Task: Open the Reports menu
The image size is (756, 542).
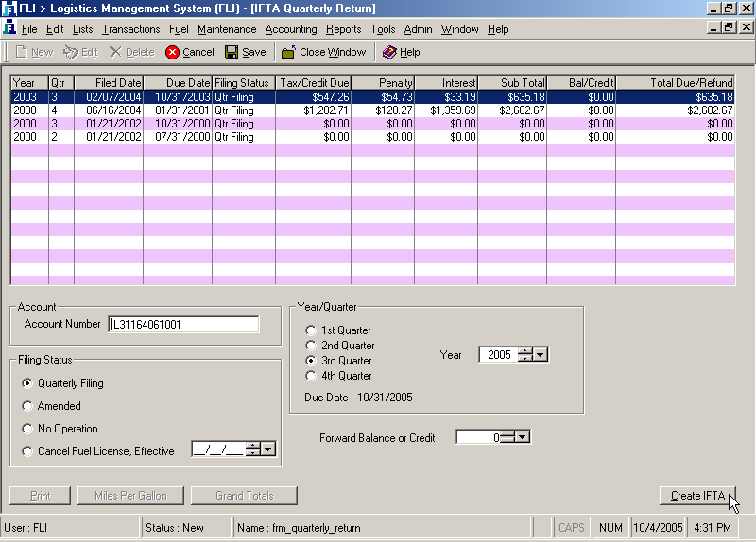Action: click(x=343, y=29)
